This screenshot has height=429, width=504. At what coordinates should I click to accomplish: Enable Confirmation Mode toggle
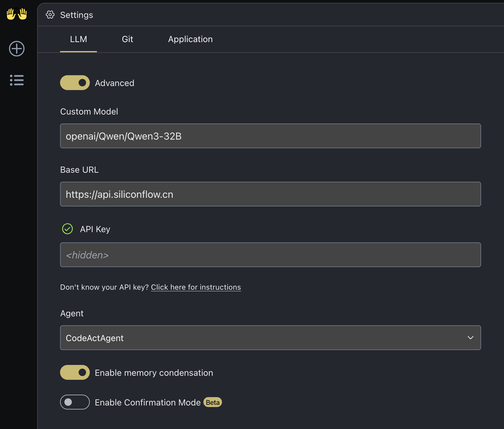point(75,402)
